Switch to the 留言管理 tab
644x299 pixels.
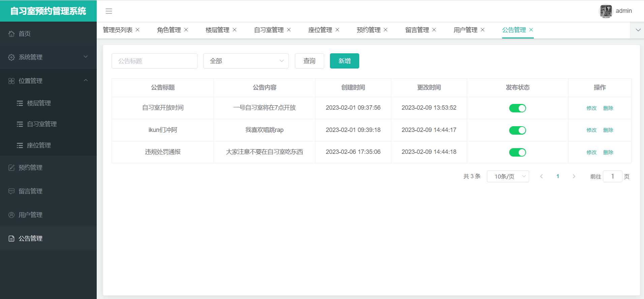pyautogui.click(x=417, y=30)
